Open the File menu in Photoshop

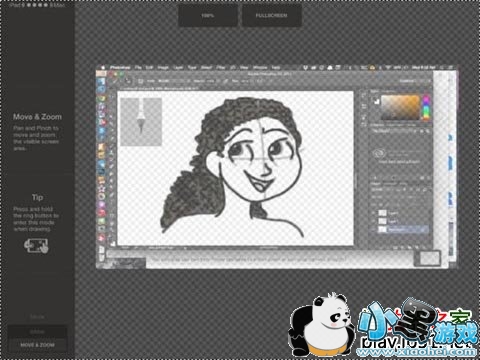click(x=138, y=68)
